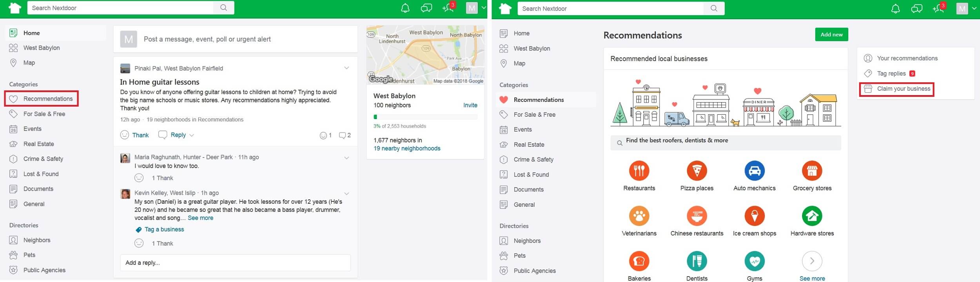
Task: Click the invite neighbors icon in the Home feed window
Action: coord(448,8)
